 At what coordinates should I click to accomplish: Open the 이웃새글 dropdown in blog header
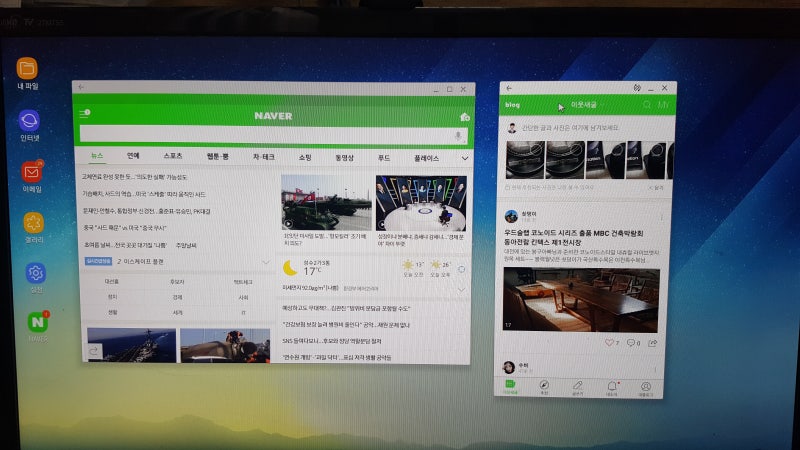586,105
